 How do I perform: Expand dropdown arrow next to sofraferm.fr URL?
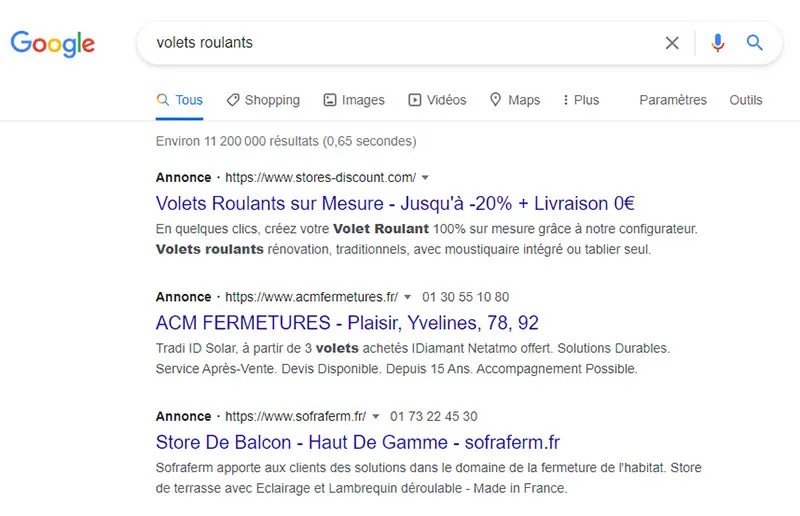pos(376,416)
